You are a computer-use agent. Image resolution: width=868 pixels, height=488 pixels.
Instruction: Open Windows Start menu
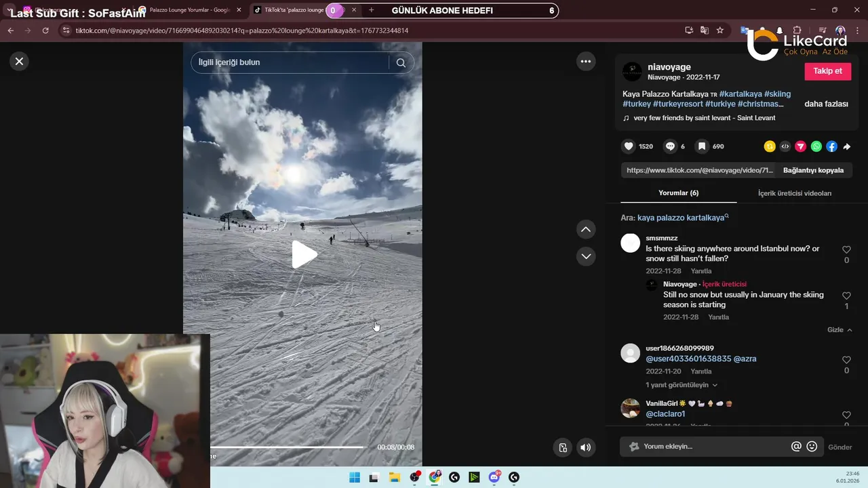(x=354, y=477)
